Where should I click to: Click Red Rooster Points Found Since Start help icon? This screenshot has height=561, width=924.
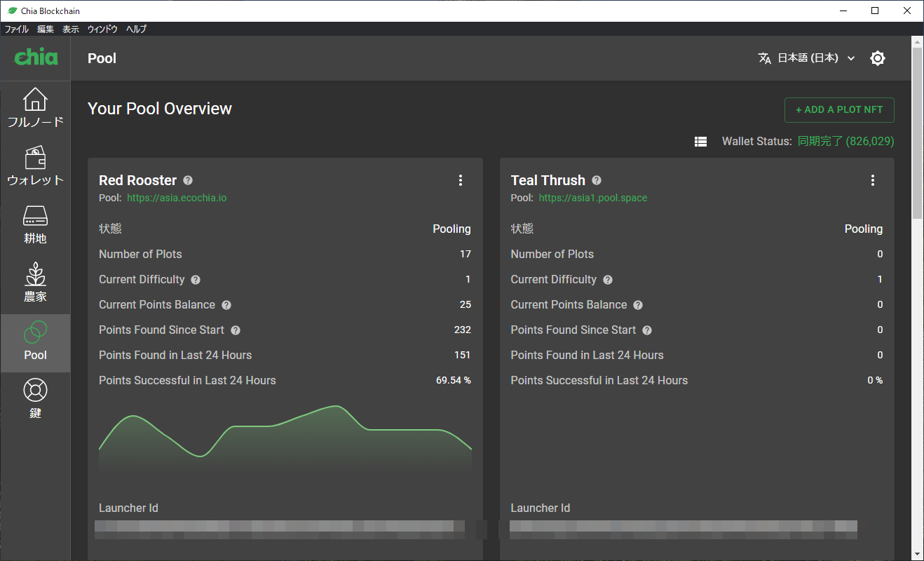click(x=236, y=330)
